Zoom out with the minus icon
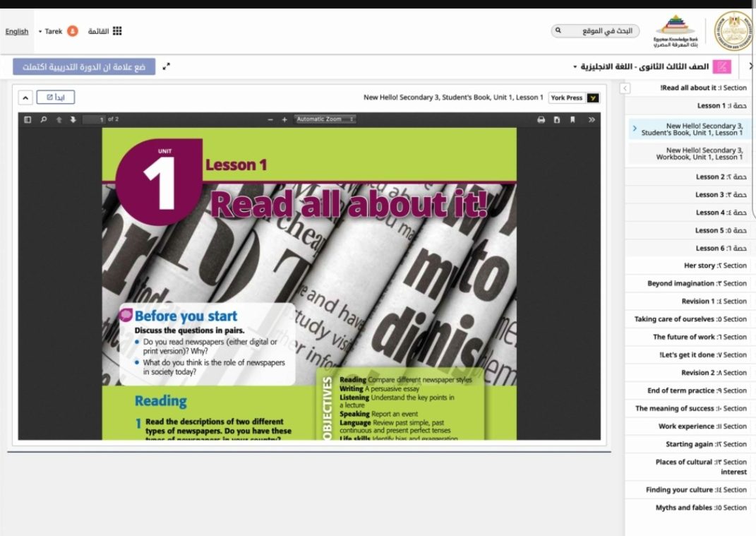 click(270, 119)
